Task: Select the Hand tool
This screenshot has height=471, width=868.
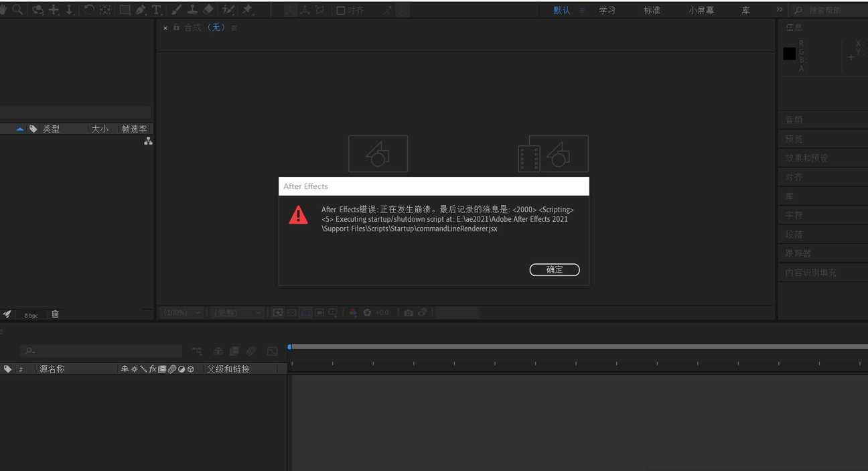Action: coord(3,10)
